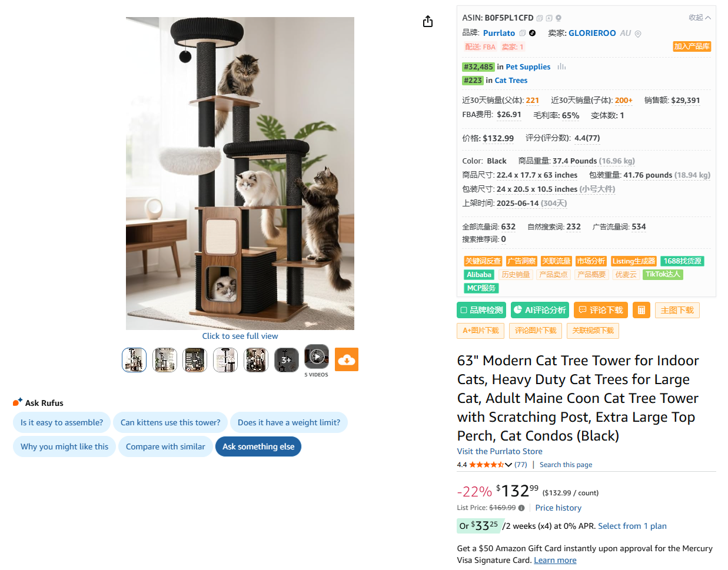This screenshot has height=570, width=728.
Task: Select the 市场分析 tag
Action: [x=591, y=261]
